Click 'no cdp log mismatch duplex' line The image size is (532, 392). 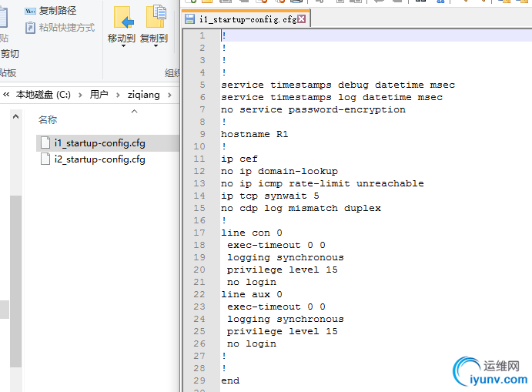pyautogui.click(x=301, y=208)
